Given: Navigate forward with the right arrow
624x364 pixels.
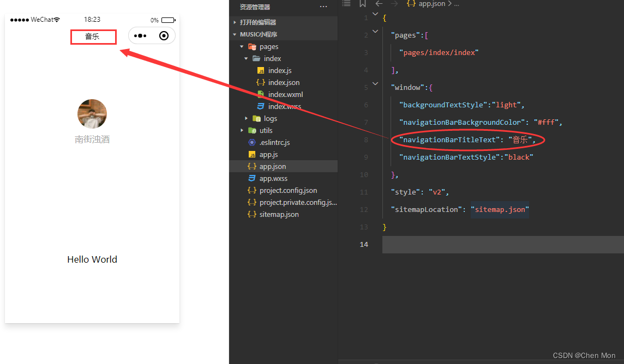Looking at the screenshot, I should tap(394, 4).
